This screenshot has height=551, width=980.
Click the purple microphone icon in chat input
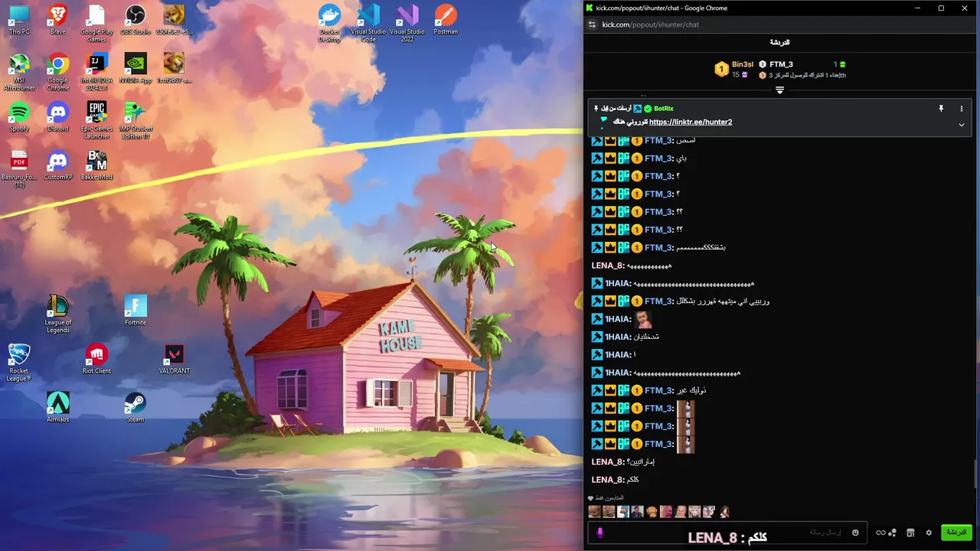[x=600, y=533]
